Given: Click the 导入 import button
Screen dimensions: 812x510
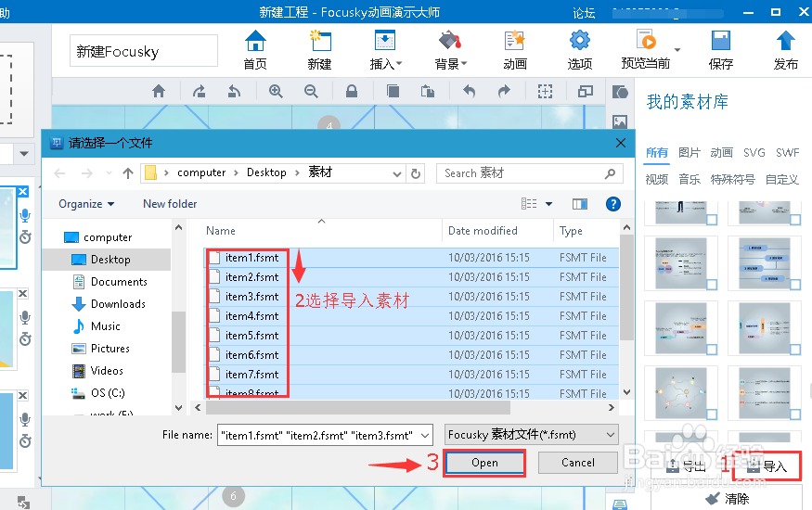Looking at the screenshot, I should click(768, 466).
